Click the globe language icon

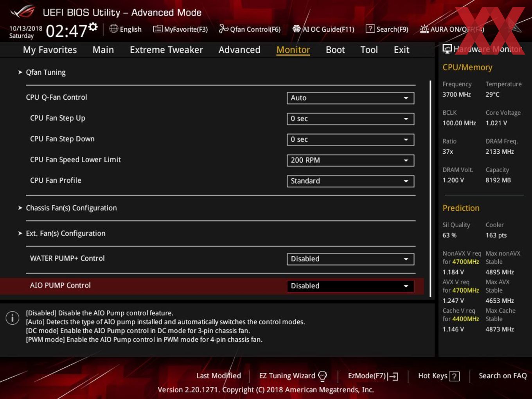point(113,29)
